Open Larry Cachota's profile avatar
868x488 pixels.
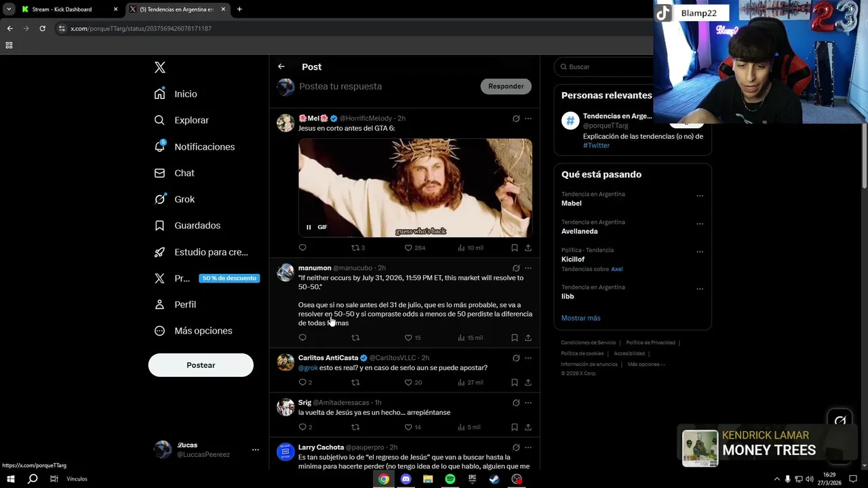[285, 451]
